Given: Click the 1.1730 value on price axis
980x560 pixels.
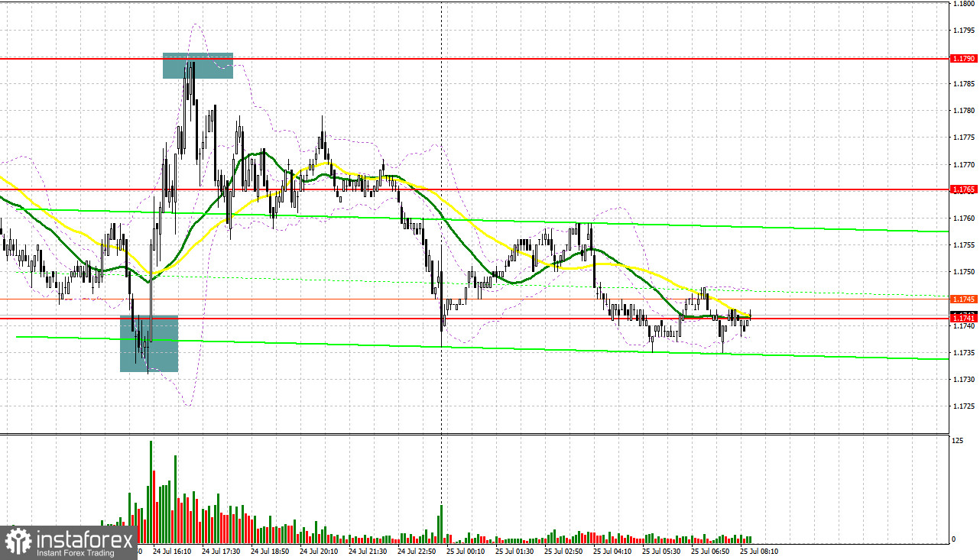Looking at the screenshot, I should [x=963, y=380].
